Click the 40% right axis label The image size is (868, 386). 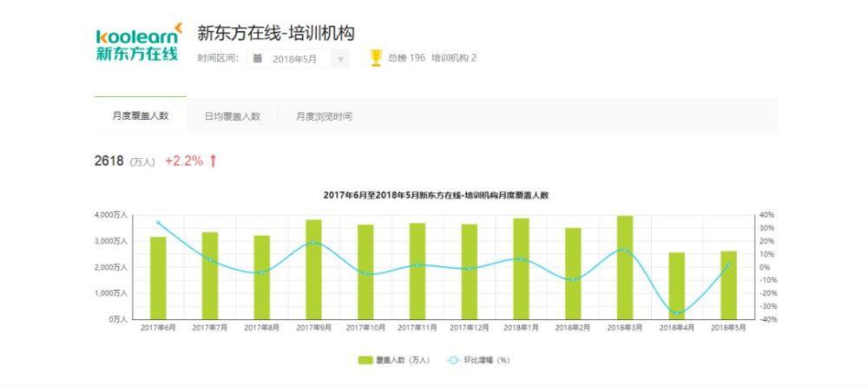tap(766, 214)
